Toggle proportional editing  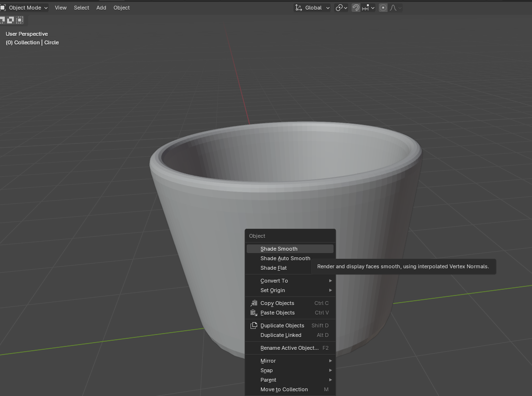pos(383,8)
